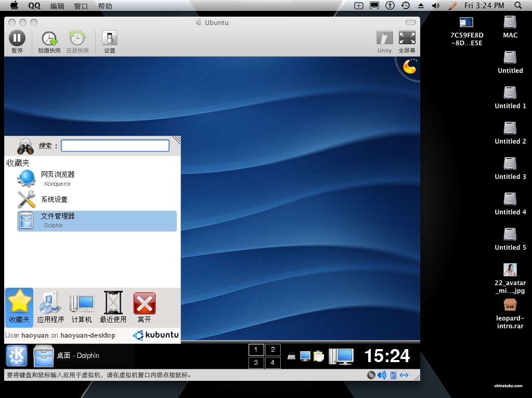
Task: Open the Plasma moon toolbox icon
Action: (x=409, y=67)
